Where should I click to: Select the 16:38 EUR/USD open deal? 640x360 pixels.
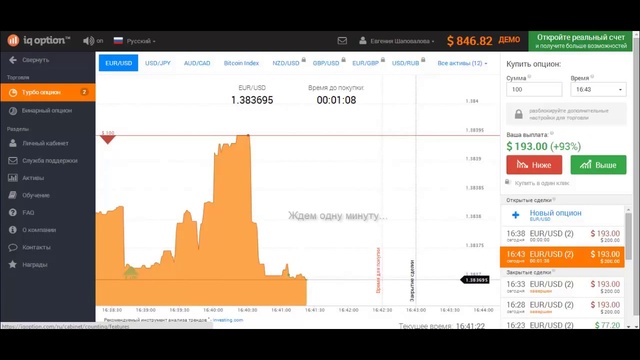[562, 236]
